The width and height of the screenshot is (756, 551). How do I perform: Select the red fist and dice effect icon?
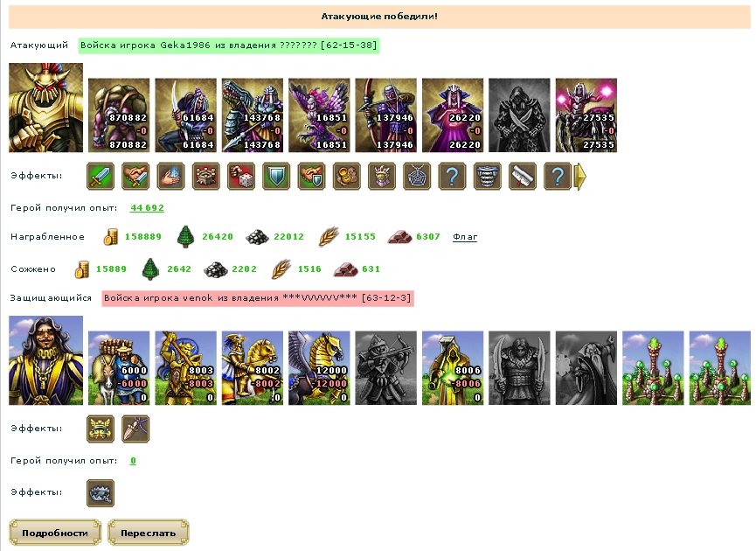pos(241,176)
